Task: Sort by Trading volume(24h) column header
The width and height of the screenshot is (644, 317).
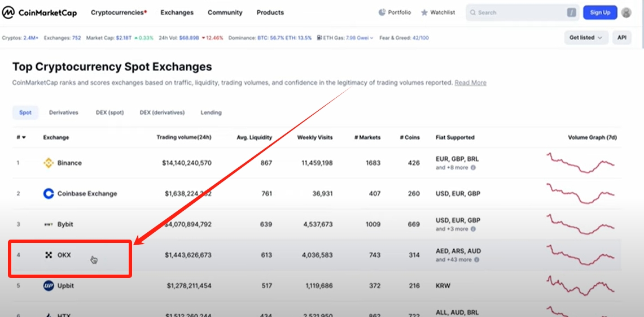Action: [x=184, y=137]
